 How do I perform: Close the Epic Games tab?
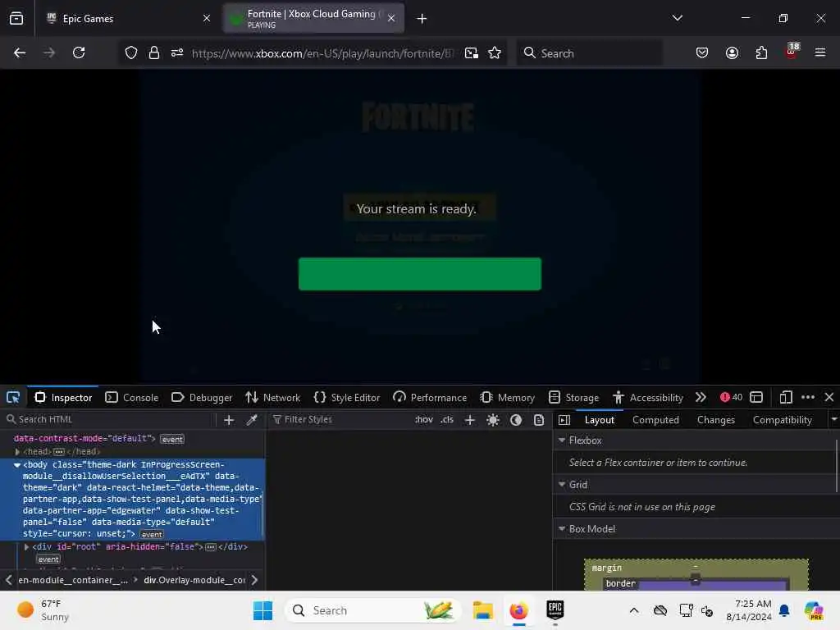tap(207, 18)
